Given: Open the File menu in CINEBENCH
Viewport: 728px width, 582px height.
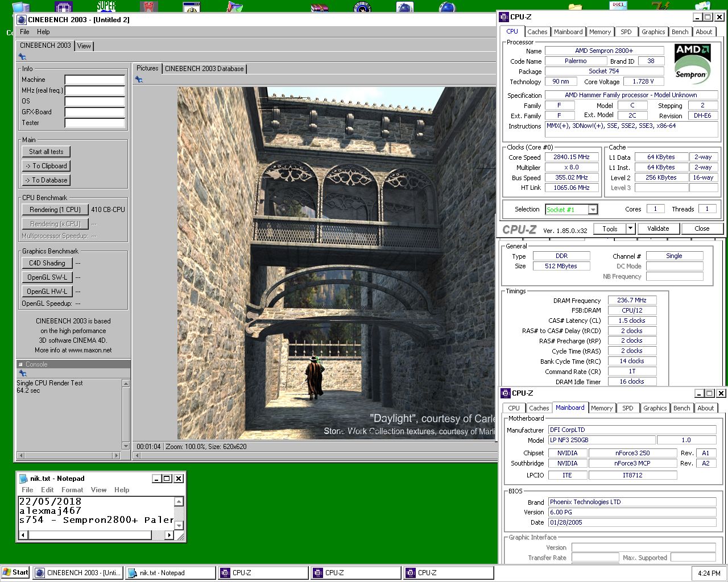Looking at the screenshot, I should (24, 32).
